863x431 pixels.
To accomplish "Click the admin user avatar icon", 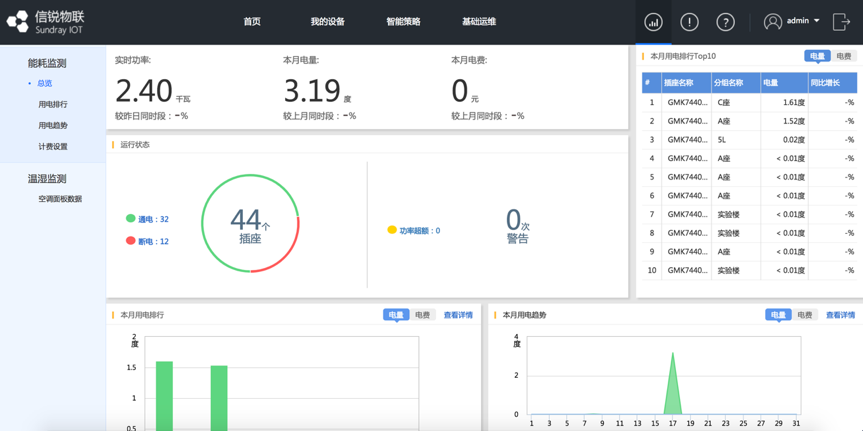I will (x=773, y=21).
